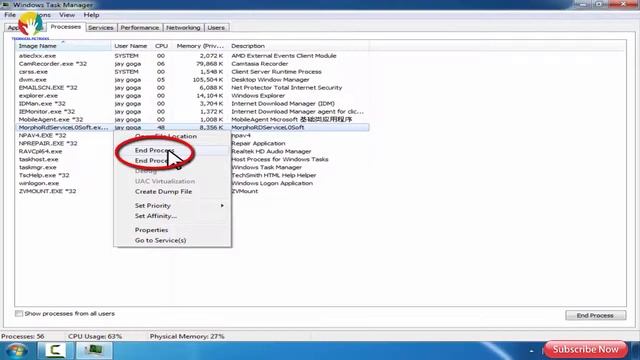Select CamRecorder.exe *32 process row

[x=192, y=64]
